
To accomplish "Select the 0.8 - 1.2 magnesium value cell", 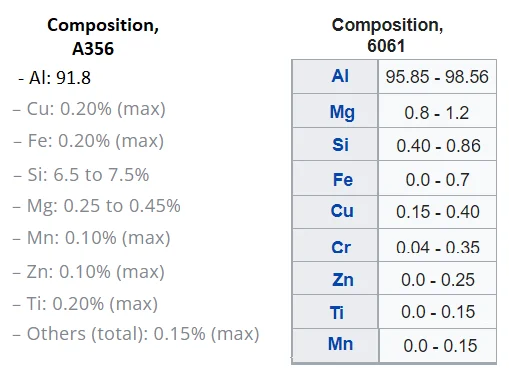I will [x=437, y=113].
